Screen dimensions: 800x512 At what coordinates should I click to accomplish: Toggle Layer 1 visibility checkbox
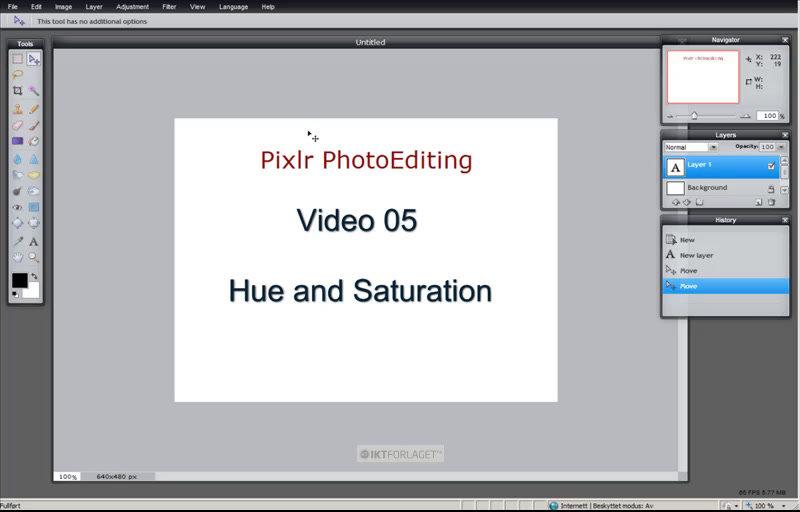pyautogui.click(x=771, y=166)
